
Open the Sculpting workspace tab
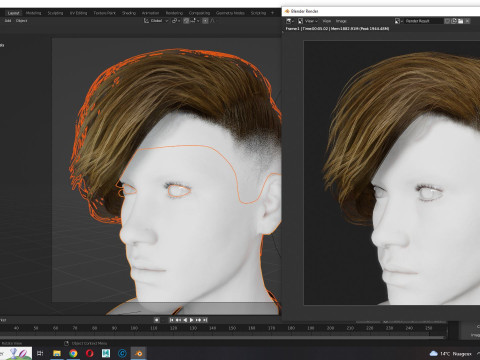[55, 13]
